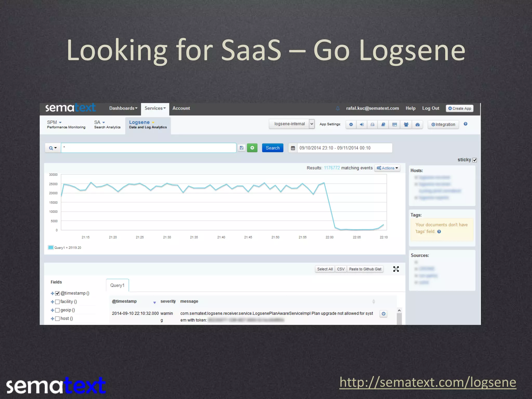Image resolution: width=532 pixels, height=399 pixels.
Task: Select the Query1 tab
Action: point(117,285)
